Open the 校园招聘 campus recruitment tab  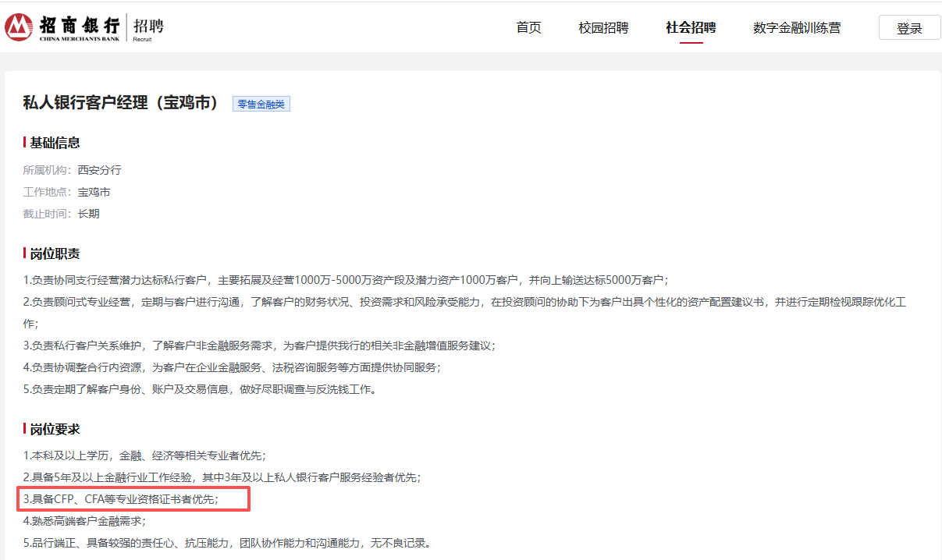pos(603,27)
